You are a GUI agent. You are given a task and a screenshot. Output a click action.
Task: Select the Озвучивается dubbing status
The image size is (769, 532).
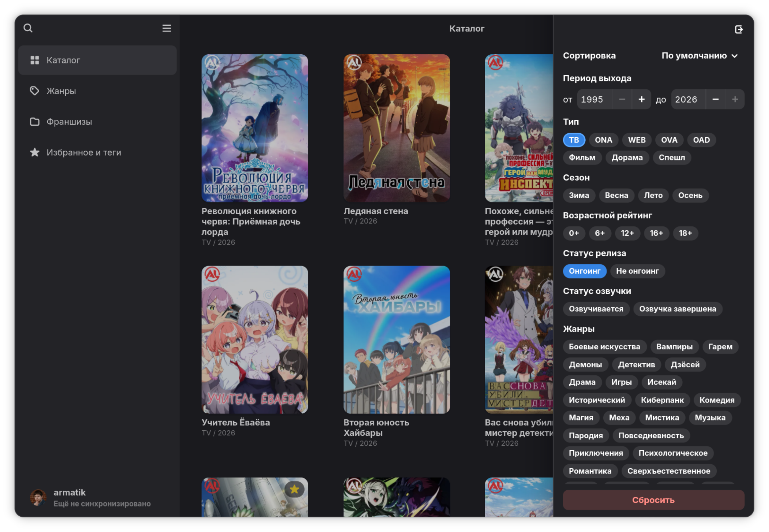[x=596, y=309]
